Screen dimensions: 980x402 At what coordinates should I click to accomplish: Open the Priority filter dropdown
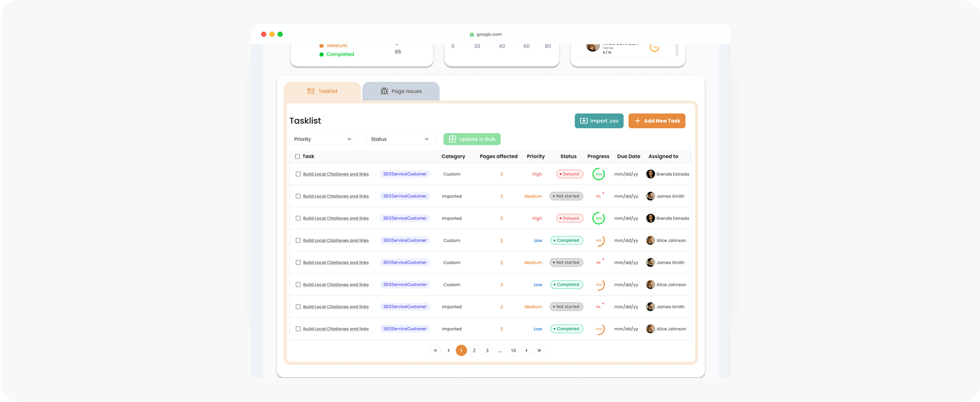(324, 139)
